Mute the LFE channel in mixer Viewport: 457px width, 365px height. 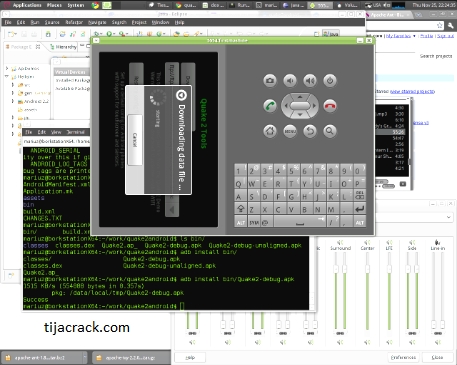coord(389,342)
